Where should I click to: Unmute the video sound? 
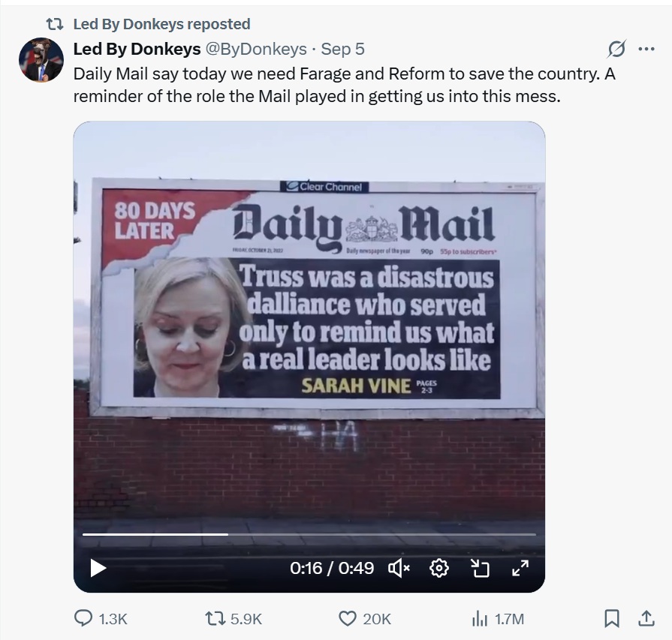pos(399,569)
